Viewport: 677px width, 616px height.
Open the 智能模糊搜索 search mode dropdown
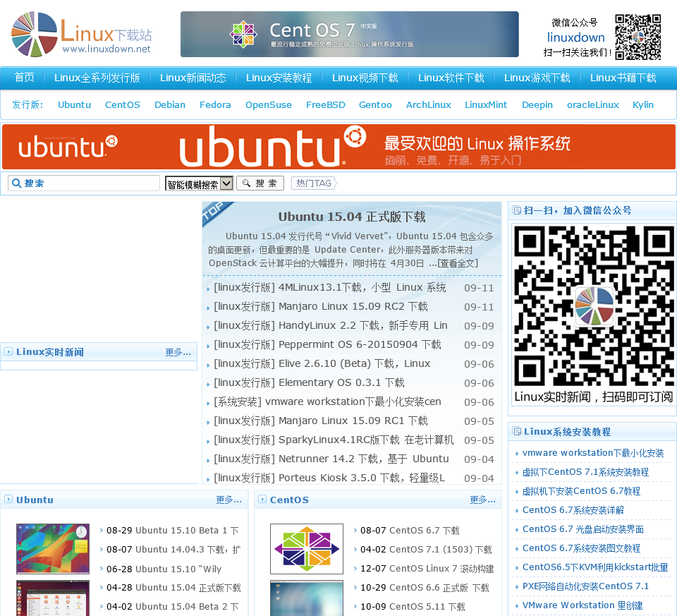click(199, 183)
